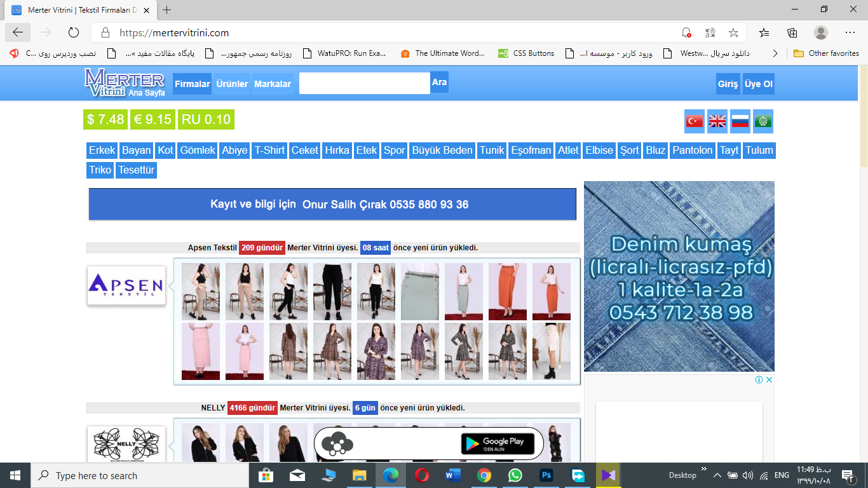Image resolution: width=868 pixels, height=488 pixels.
Task: Click the ENG language indicator
Action: [782, 475]
